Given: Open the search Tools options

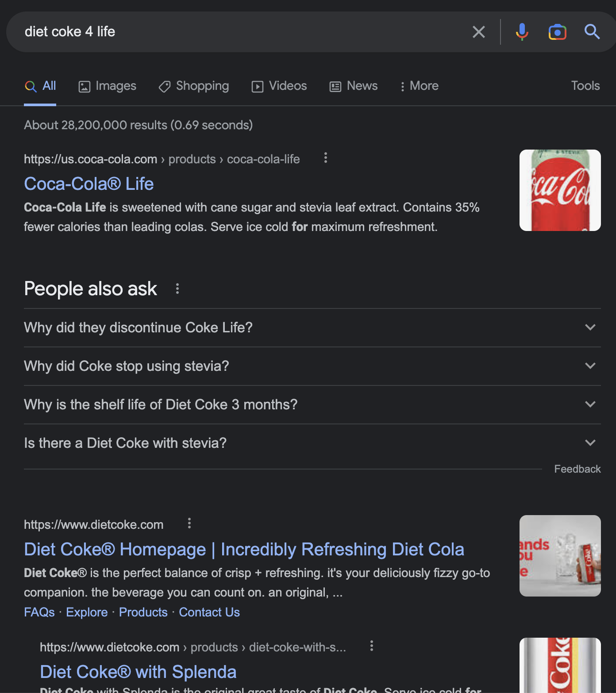Looking at the screenshot, I should tap(585, 86).
